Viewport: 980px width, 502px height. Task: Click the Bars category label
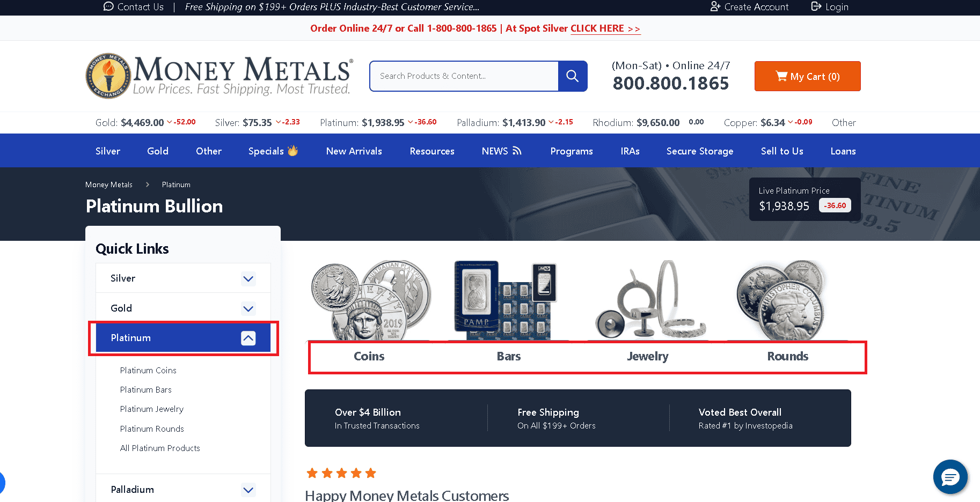tap(509, 356)
